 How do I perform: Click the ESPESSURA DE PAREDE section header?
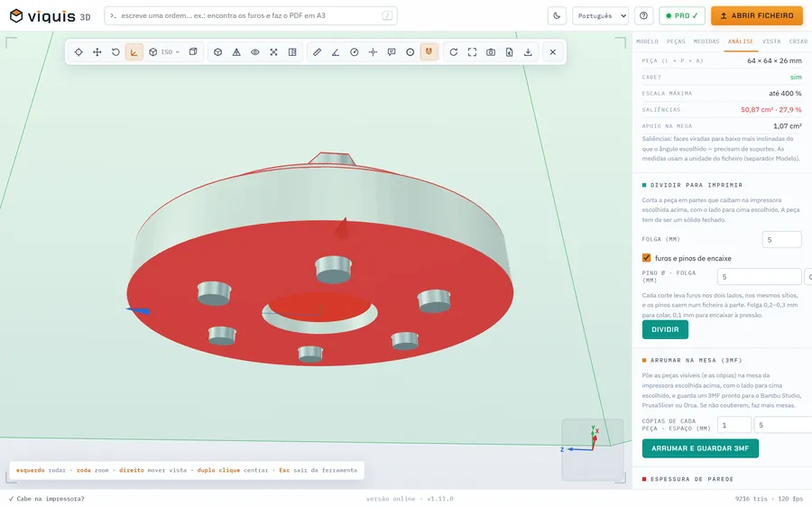(x=691, y=479)
